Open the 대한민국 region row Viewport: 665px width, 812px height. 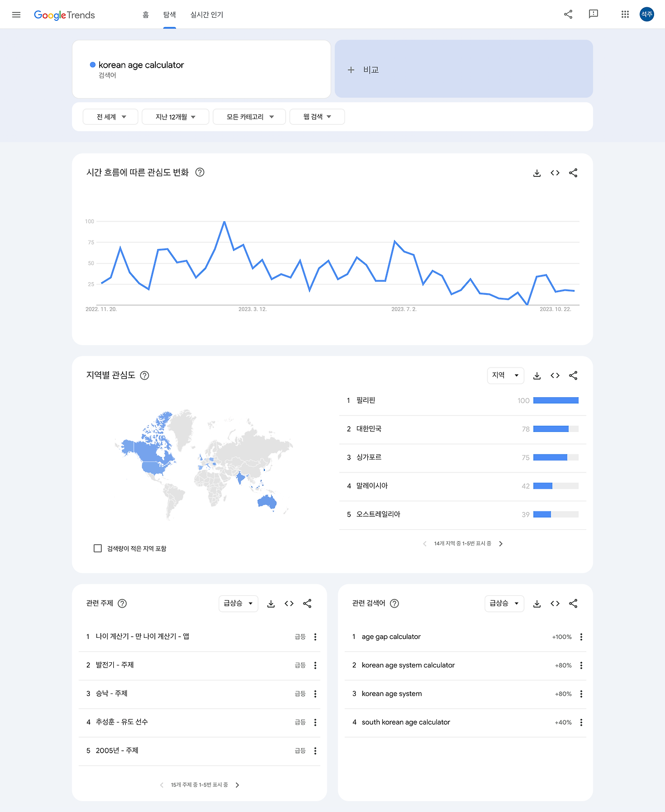click(x=462, y=429)
